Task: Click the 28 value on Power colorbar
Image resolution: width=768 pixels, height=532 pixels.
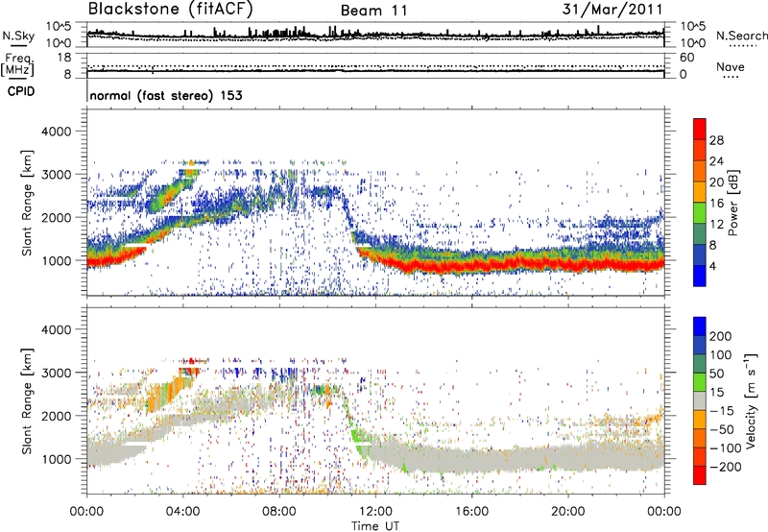Action: tap(716, 140)
